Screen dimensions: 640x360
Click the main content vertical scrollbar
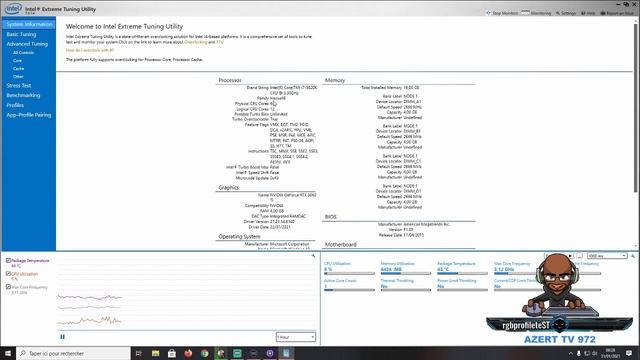(636, 108)
